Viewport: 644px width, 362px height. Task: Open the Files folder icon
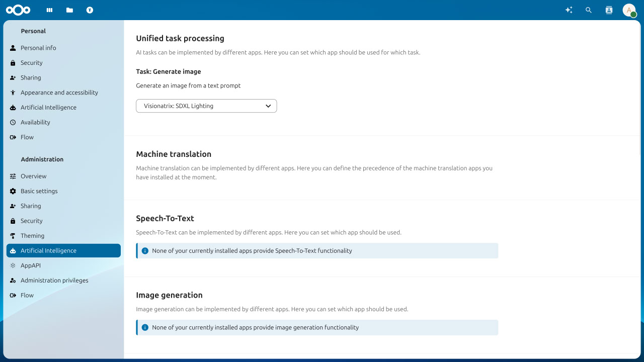(x=69, y=10)
